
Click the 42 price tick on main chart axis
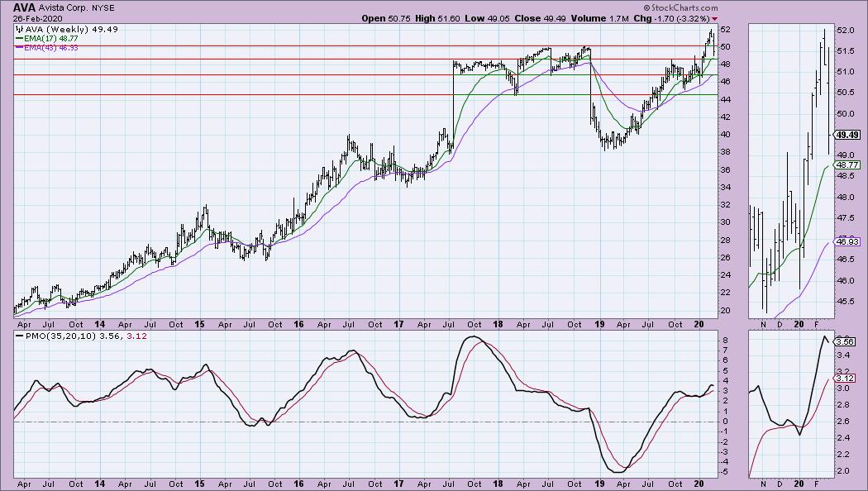tap(725, 117)
